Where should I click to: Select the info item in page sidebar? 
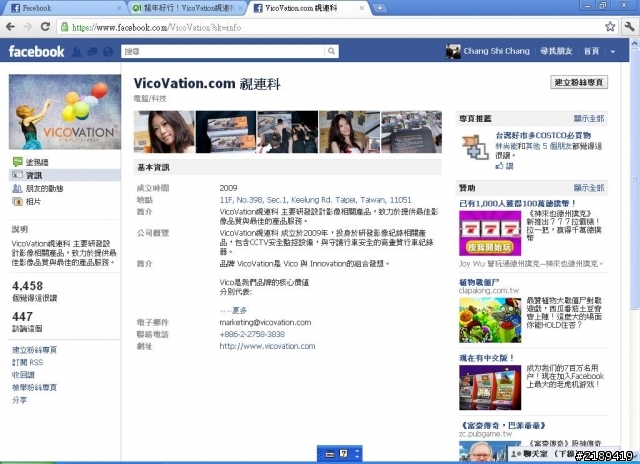(x=64, y=175)
